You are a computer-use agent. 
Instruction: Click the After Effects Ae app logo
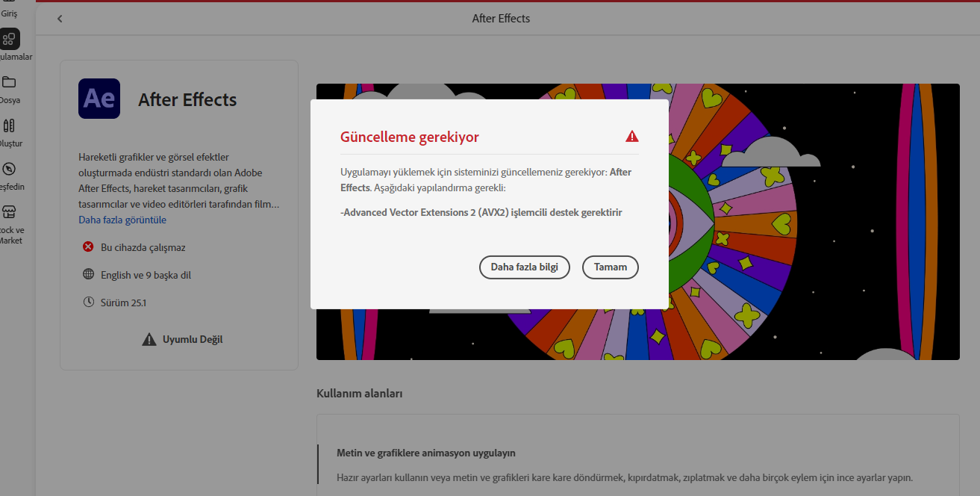[99, 99]
